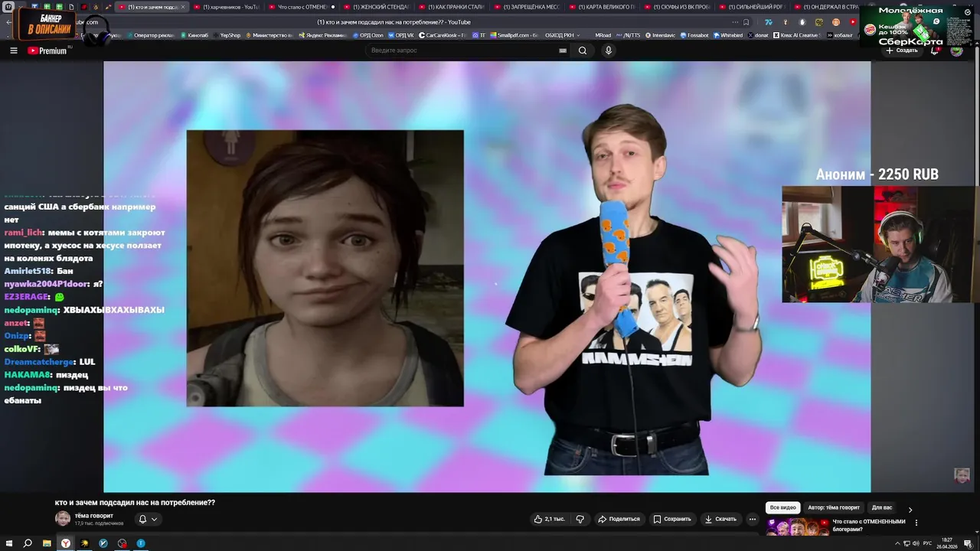The width and height of the screenshot is (980, 551).
Task: Open File Explorer from the taskbar
Action: coord(47,543)
